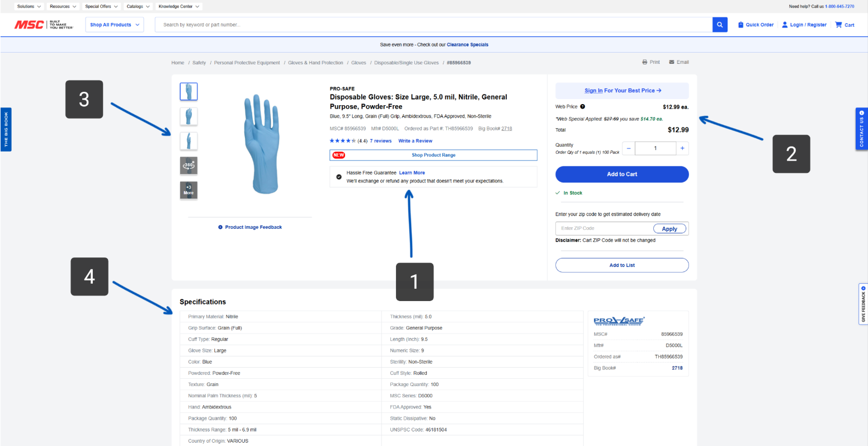Select the third glove thumbnail
The image size is (868, 446).
(x=188, y=141)
